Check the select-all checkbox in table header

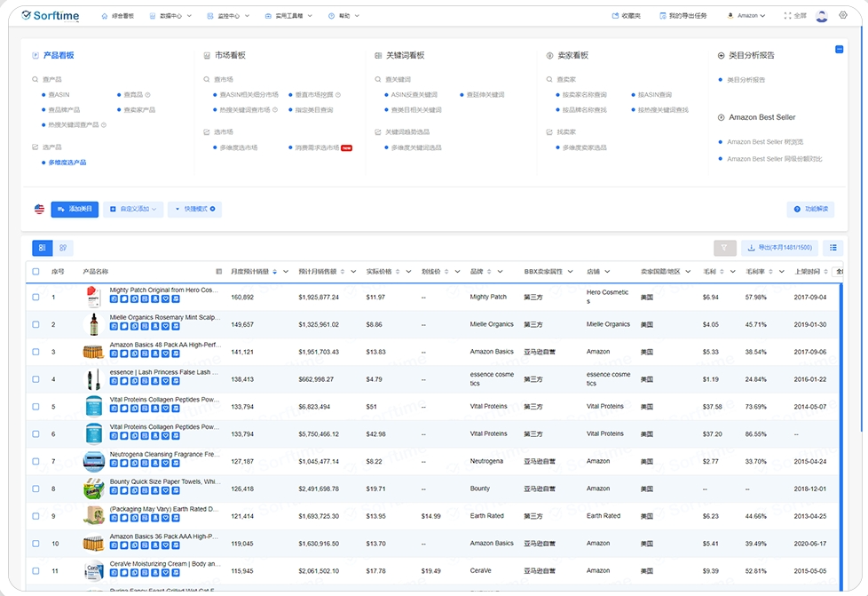(x=36, y=272)
